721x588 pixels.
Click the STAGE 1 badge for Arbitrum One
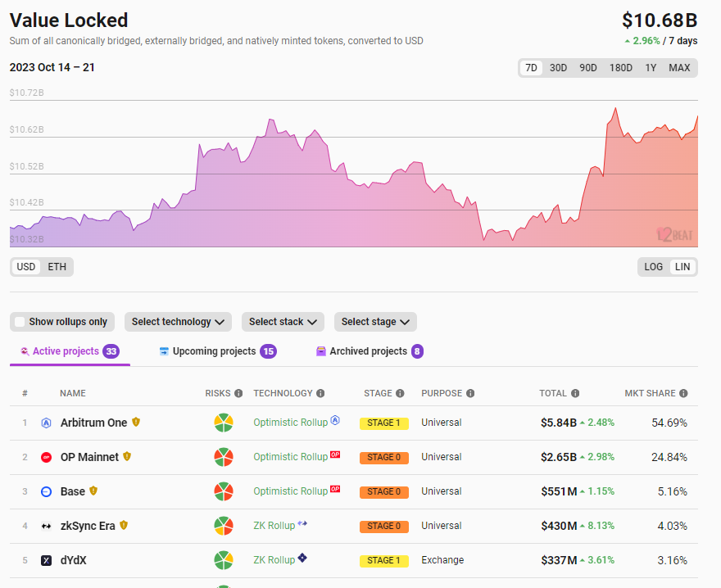coord(383,423)
